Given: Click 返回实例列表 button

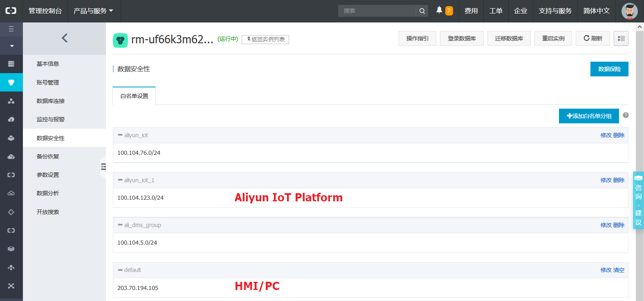Looking at the screenshot, I should 265,39.
